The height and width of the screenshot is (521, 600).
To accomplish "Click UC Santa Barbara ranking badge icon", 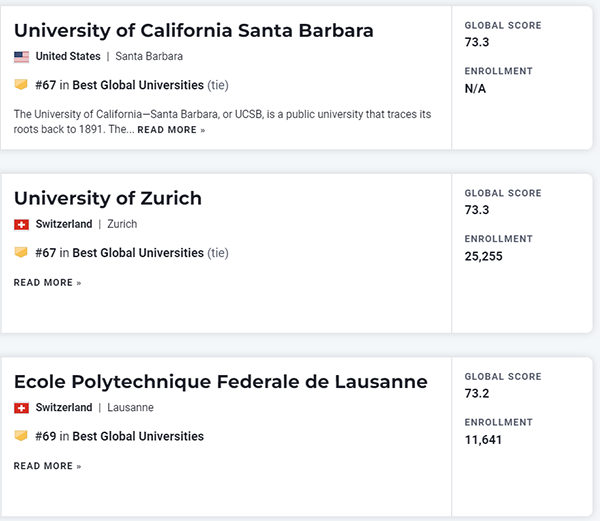I will pyautogui.click(x=21, y=85).
